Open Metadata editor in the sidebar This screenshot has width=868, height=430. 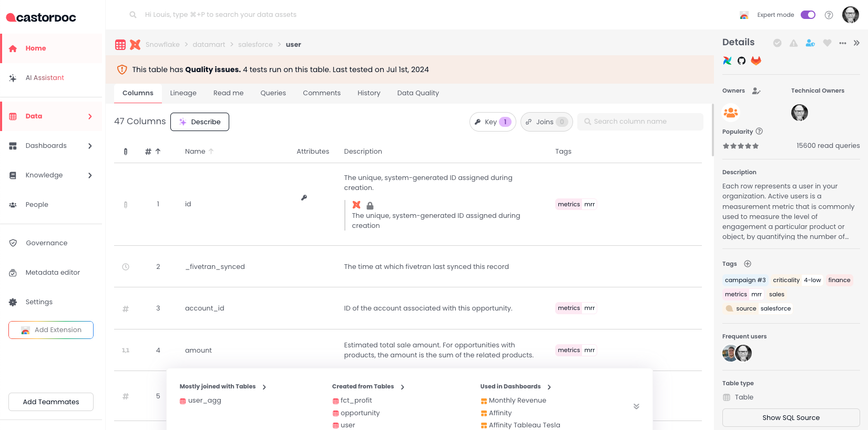pyautogui.click(x=52, y=273)
